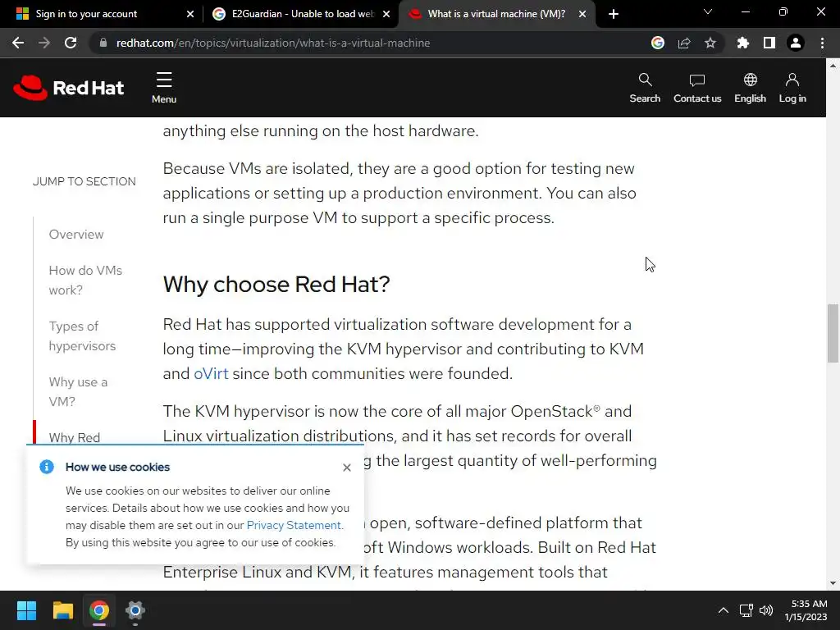Open the tab search dropdown arrow
Viewport: 840px width, 630px height.
pos(708,11)
